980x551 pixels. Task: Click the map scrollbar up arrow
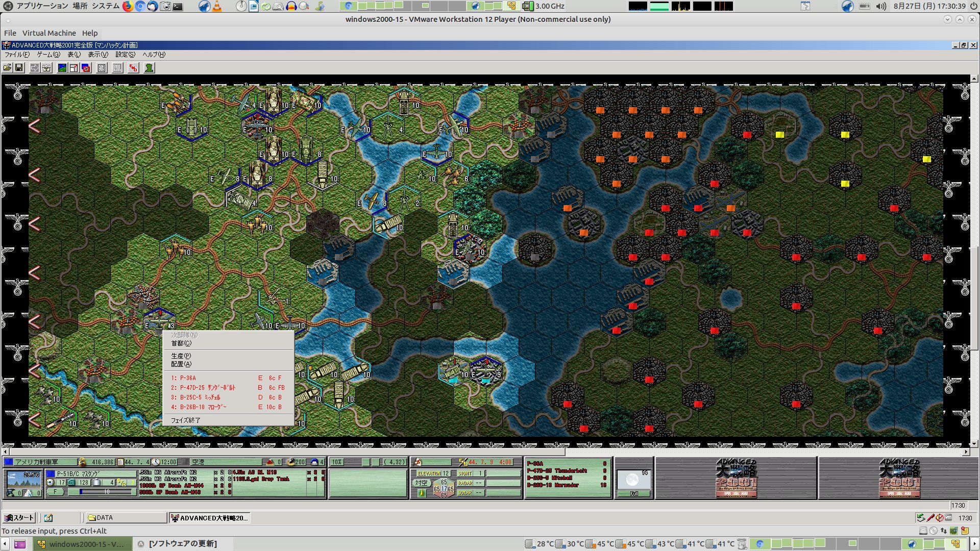coord(974,79)
